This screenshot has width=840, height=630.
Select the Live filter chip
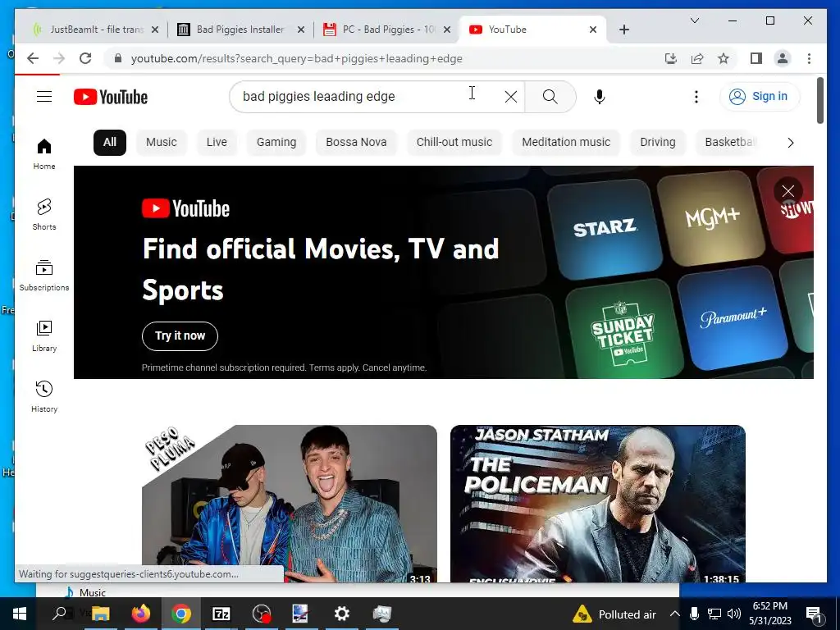(x=217, y=143)
